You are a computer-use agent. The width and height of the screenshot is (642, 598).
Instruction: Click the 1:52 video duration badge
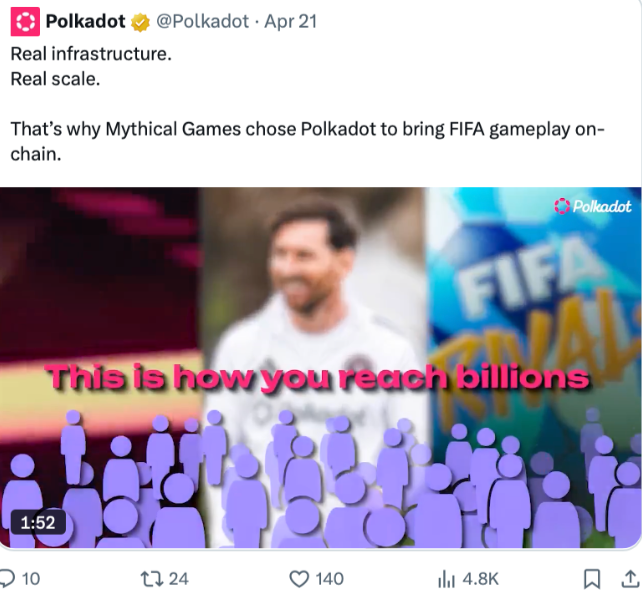[38, 522]
